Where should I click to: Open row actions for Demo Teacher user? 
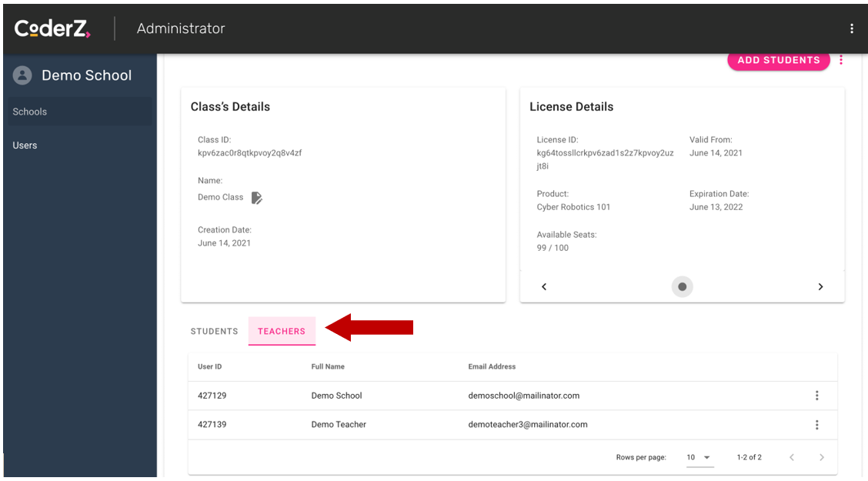coord(816,425)
